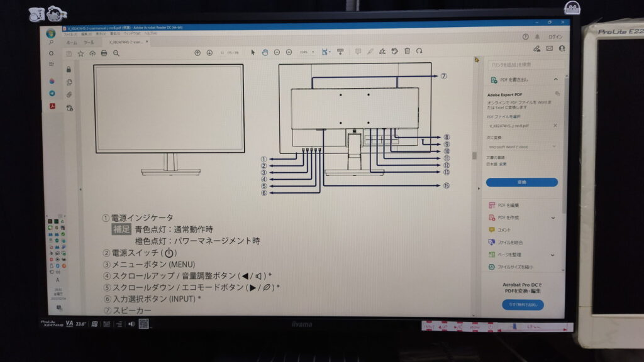This screenshot has width=644, height=362.
Task: Select the Highlight text tool
Action: [x=370, y=52]
